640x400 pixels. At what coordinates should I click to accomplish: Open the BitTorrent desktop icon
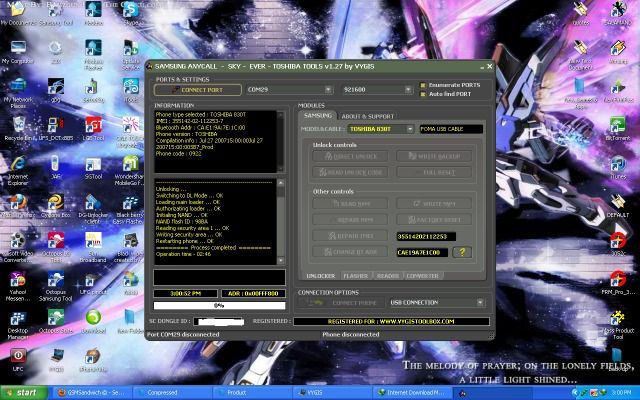(618, 129)
